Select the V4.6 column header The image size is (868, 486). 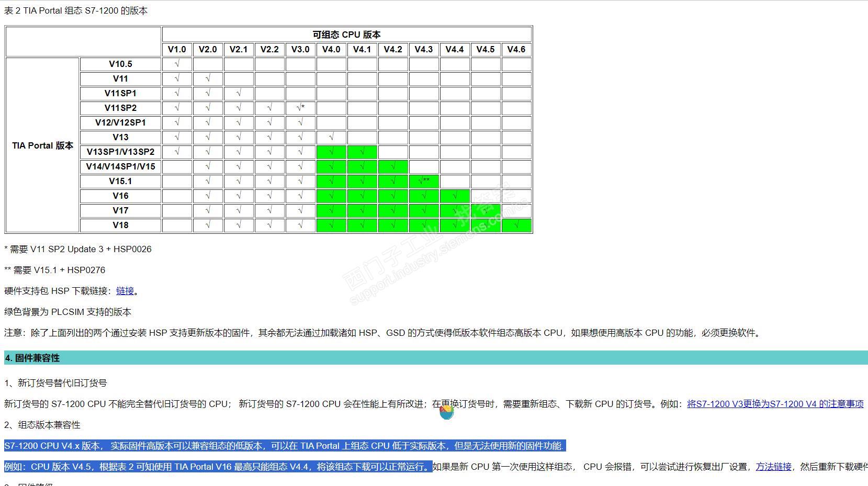[x=516, y=49]
